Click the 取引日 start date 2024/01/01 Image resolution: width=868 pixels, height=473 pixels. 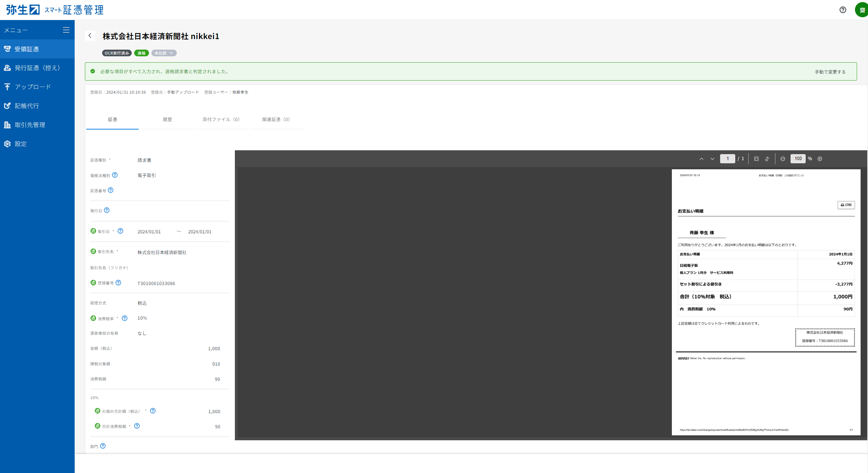[x=149, y=232]
